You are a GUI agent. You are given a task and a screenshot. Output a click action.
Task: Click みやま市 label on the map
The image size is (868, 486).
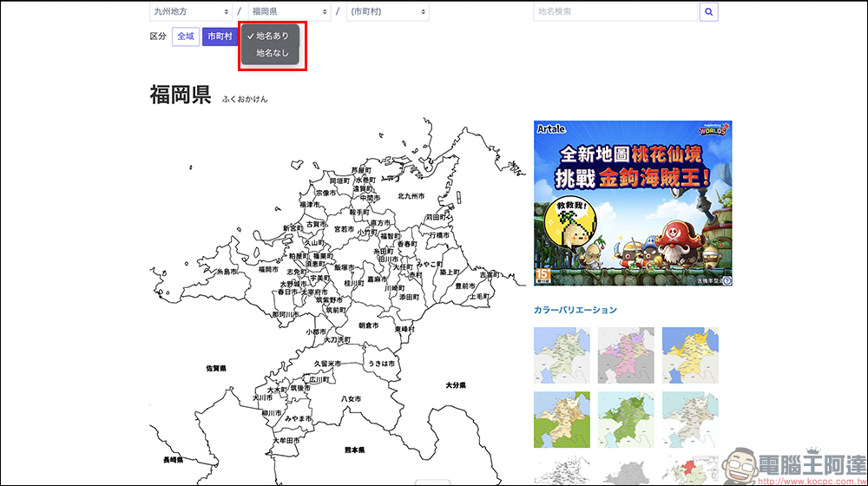pos(299,419)
